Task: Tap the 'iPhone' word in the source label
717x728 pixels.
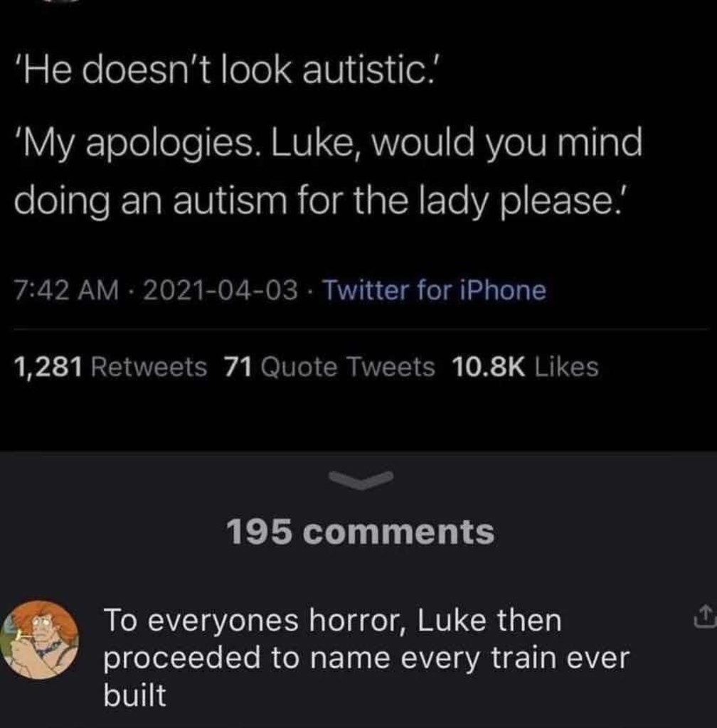Action: (x=503, y=290)
